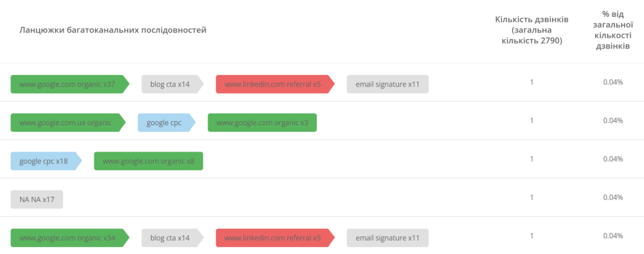
Task: Click 0.04% value in the first row
Action: [613, 82]
